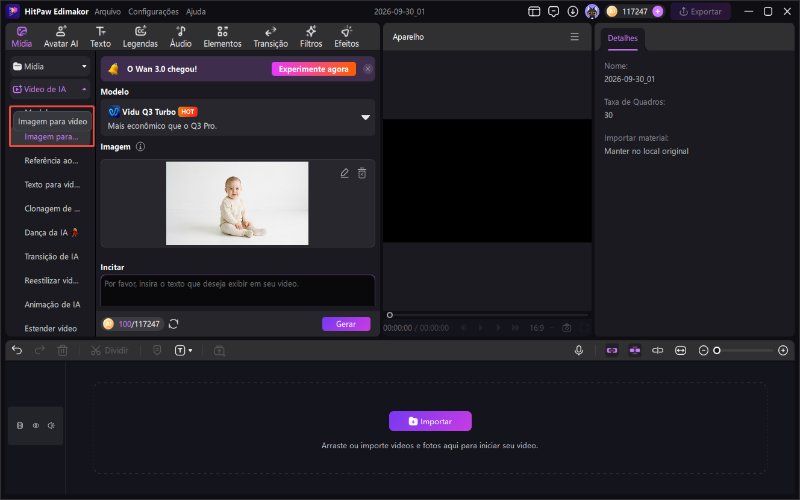This screenshot has width=800, height=500.
Task: Open the Mídia tab
Action: tap(21, 37)
